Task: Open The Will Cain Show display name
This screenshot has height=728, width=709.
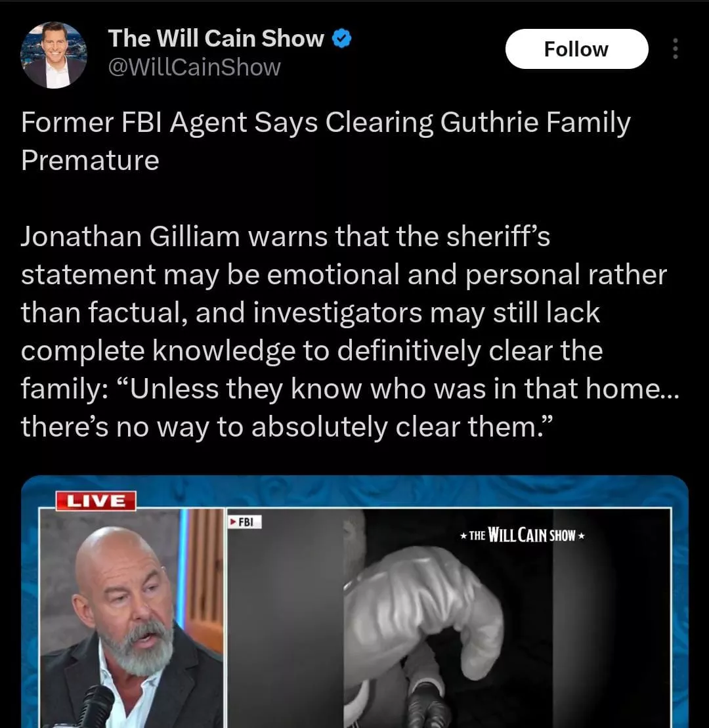Action: click(x=216, y=38)
